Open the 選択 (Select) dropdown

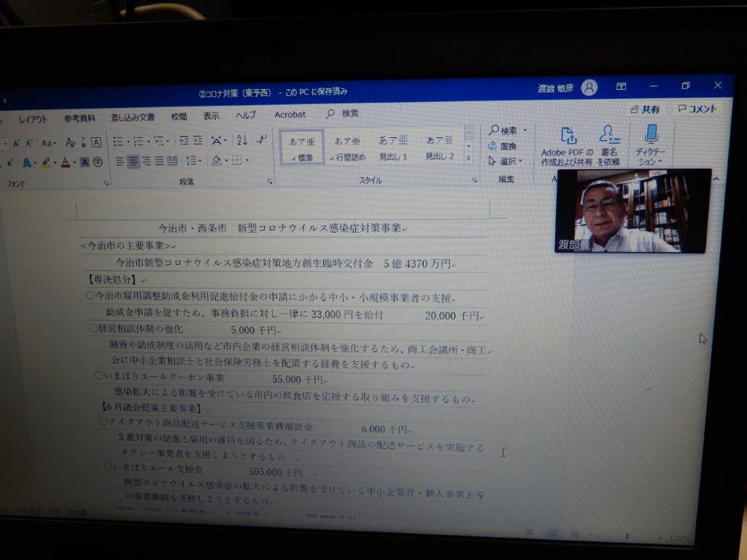[506, 161]
